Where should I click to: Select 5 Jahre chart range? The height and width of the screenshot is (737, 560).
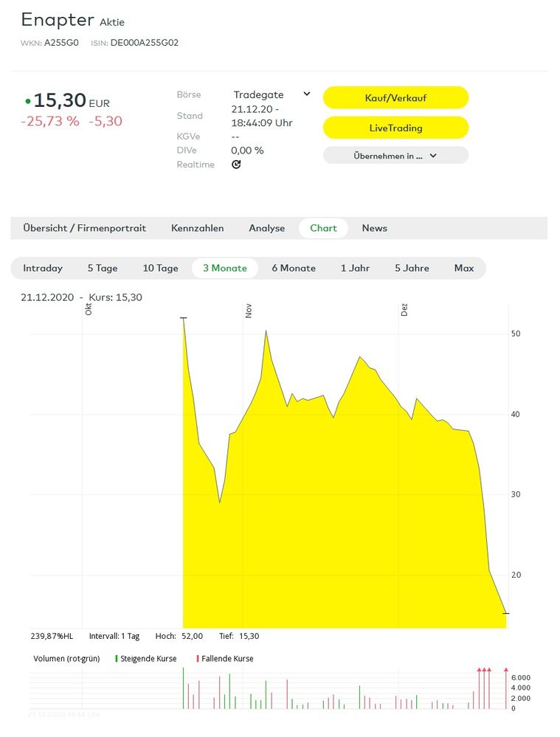(412, 268)
